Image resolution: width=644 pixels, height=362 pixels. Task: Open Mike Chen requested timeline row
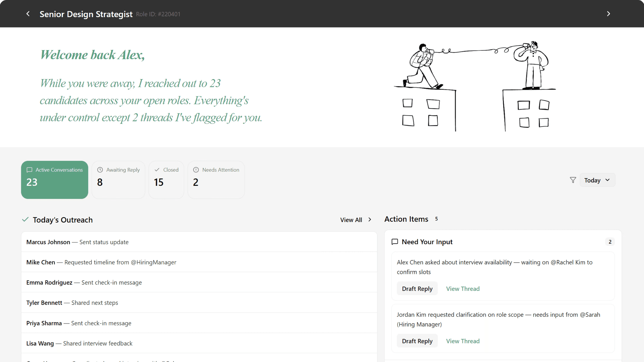[x=199, y=262]
